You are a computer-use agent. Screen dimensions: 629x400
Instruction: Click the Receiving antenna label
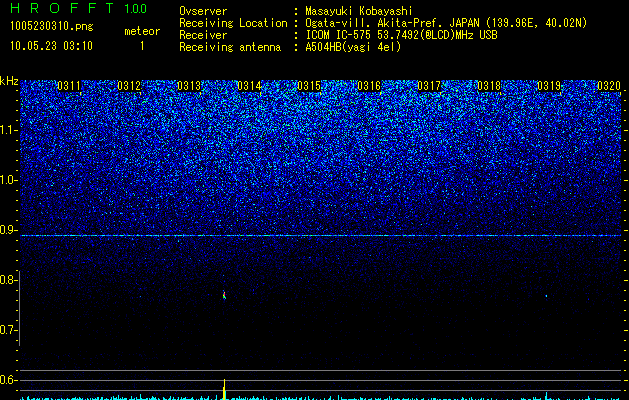pos(230,47)
